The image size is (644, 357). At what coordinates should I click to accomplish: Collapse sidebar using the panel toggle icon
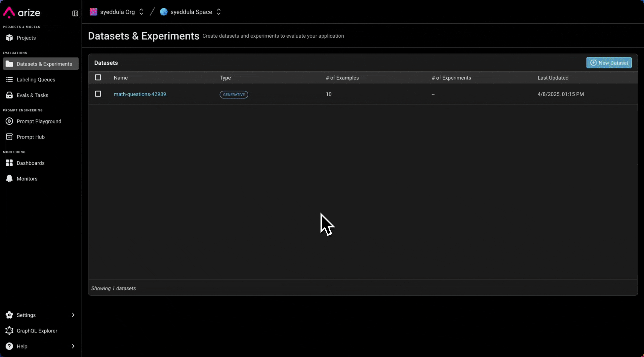point(75,13)
